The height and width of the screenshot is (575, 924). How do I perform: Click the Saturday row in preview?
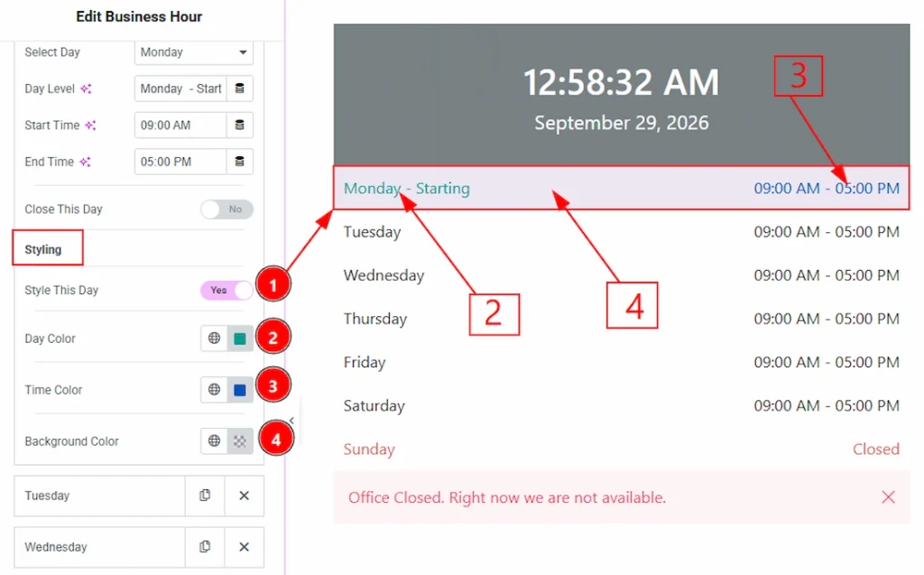622,405
